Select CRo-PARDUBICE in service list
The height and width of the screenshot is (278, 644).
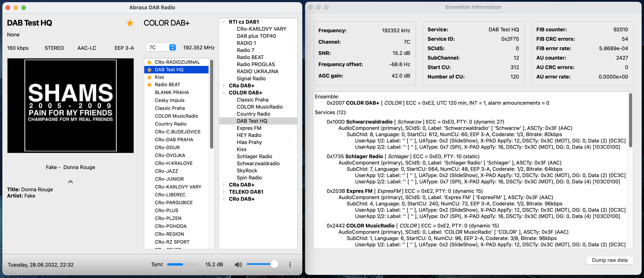click(x=177, y=202)
